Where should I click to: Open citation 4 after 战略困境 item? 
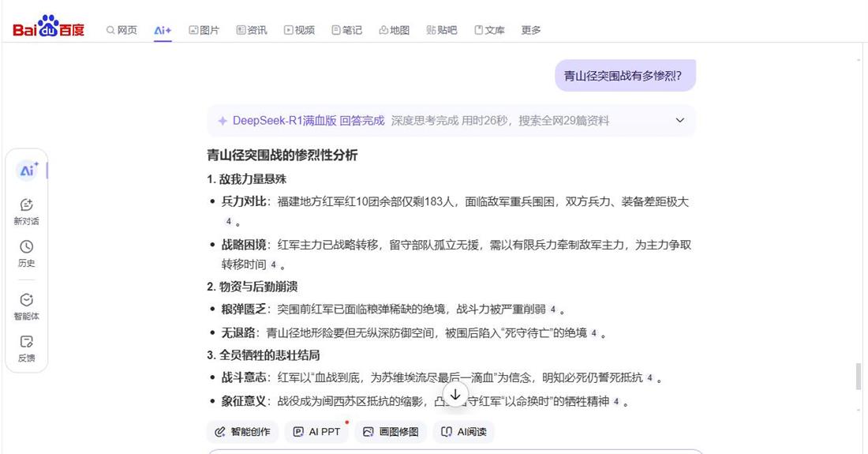[x=273, y=265]
